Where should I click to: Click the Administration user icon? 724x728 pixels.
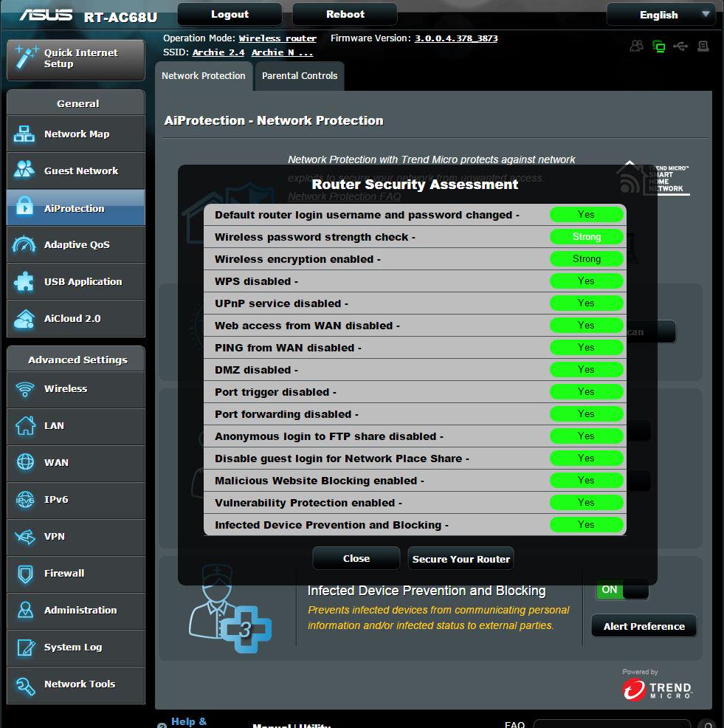[25, 610]
